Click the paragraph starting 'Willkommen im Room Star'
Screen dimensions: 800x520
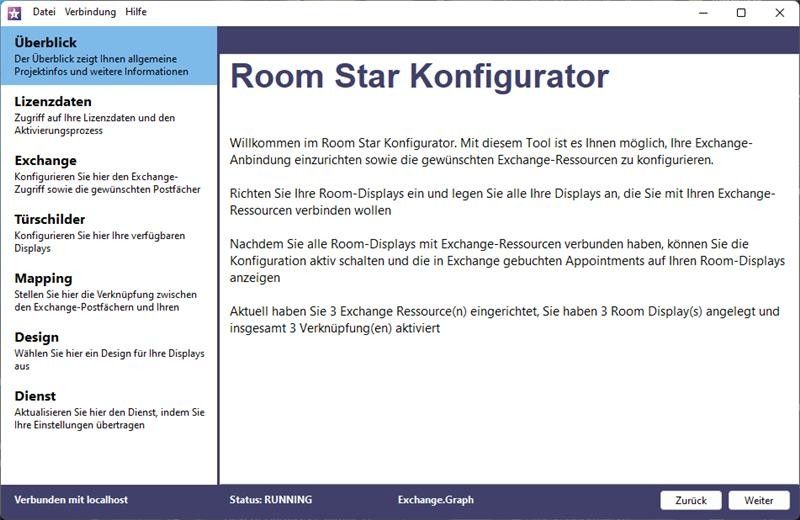491,152
